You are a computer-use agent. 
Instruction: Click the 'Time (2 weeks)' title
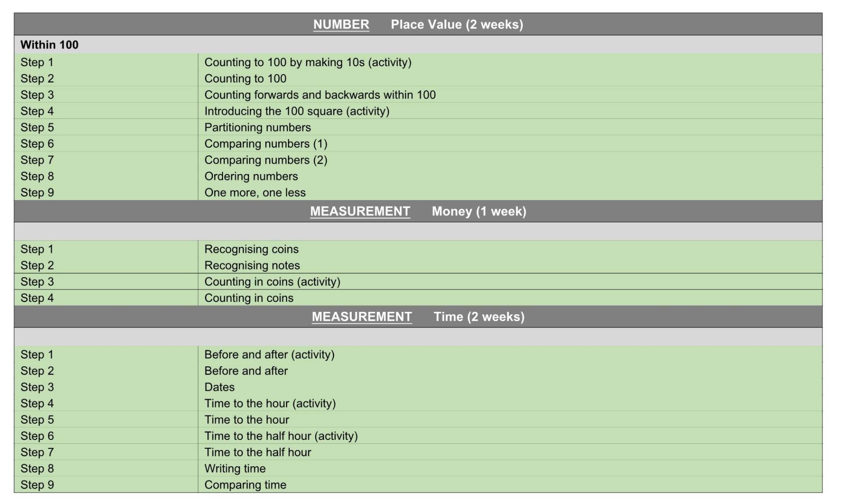pos(479,317)
